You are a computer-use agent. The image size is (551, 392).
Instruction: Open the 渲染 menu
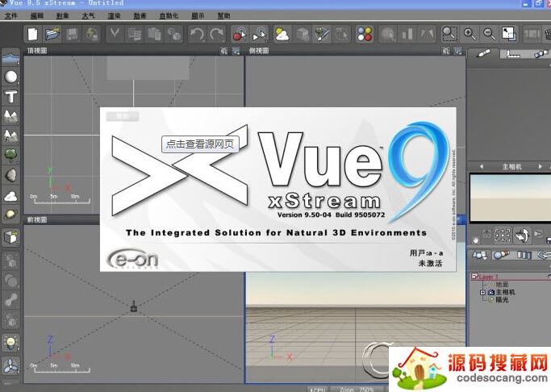pyautogui.click(x=114, y=15)
